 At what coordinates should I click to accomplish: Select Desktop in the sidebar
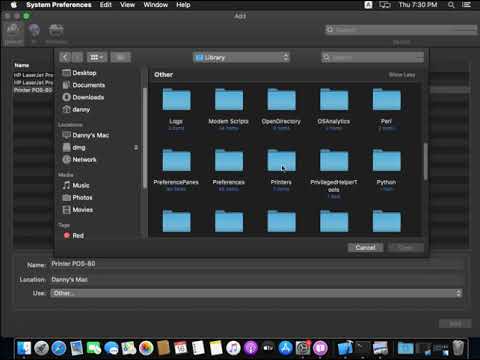click(x=84, y=73)
